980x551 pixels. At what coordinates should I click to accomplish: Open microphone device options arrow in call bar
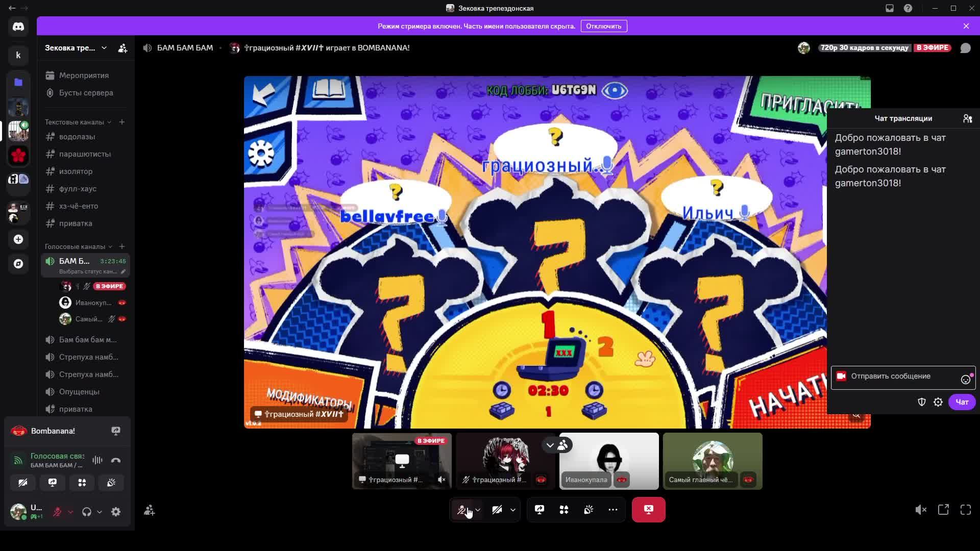478,510
